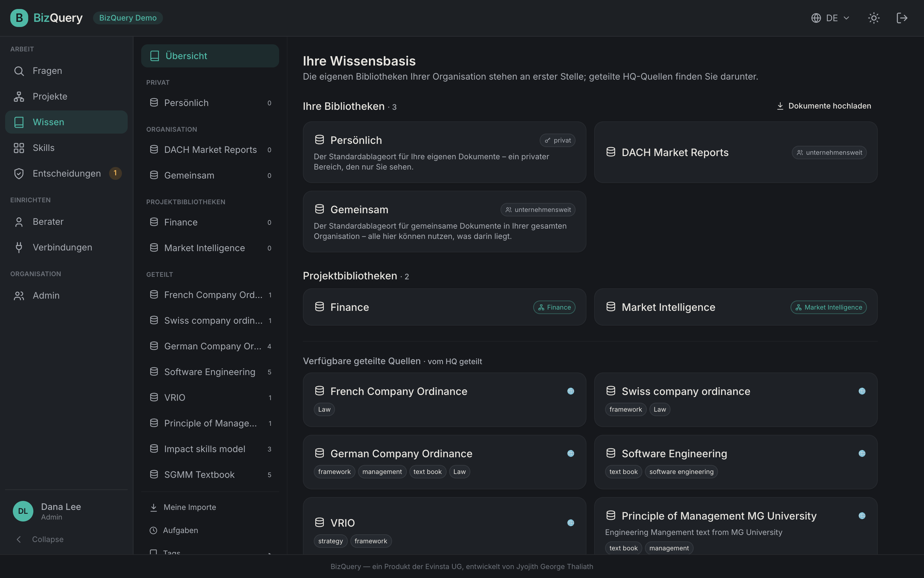This screenshot has height=578, width=924.
Task: Click Market Intelligence database icon in the list
Action: 154,248
